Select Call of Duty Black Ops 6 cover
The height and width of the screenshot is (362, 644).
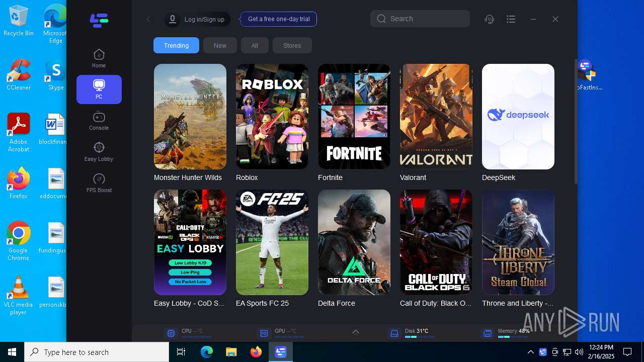(436, 242)
